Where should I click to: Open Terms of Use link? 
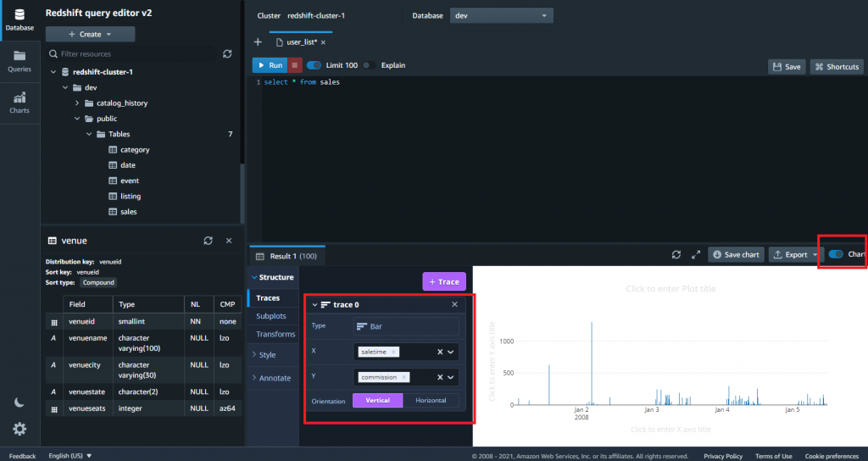point(773,456)
